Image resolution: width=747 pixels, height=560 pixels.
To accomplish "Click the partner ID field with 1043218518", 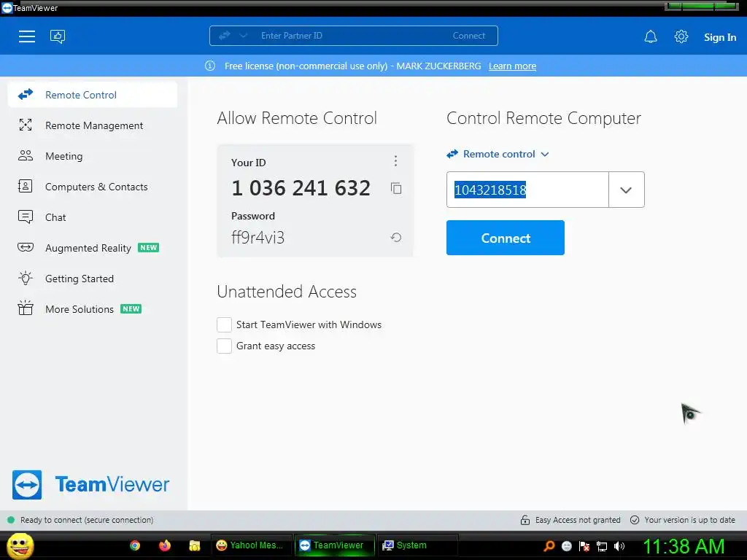I will [x=527, y=190].
